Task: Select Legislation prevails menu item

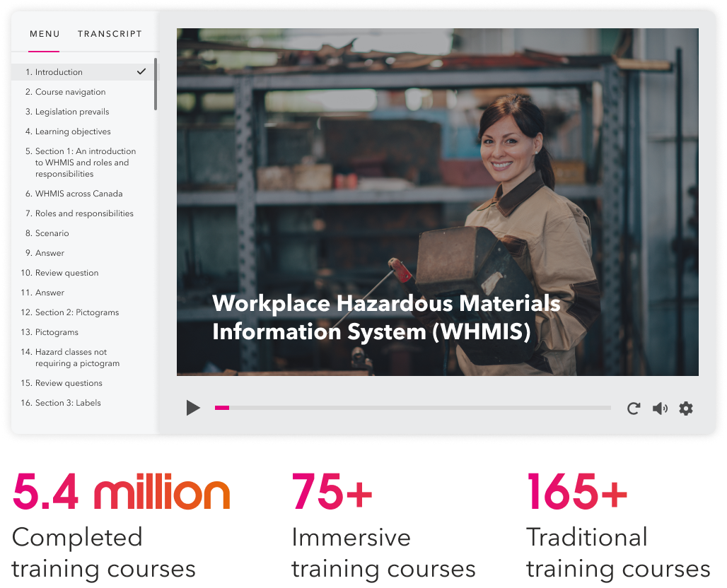Action: pyautogui.click(x=72, y=112)
